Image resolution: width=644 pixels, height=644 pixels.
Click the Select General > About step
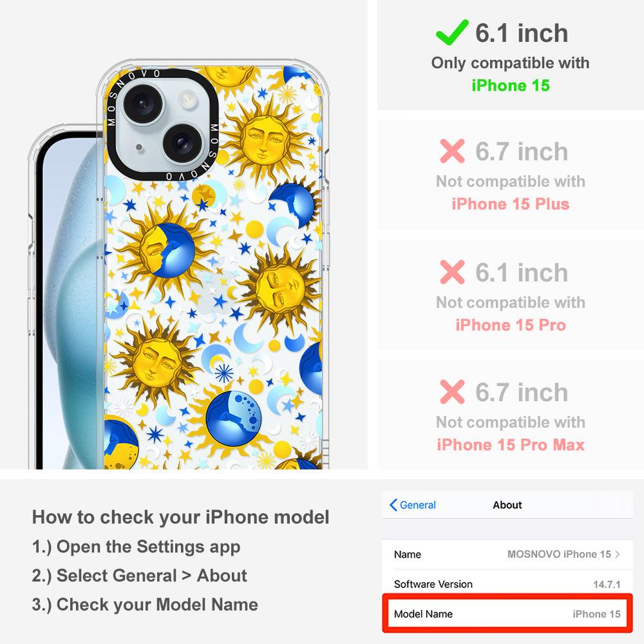140,575
